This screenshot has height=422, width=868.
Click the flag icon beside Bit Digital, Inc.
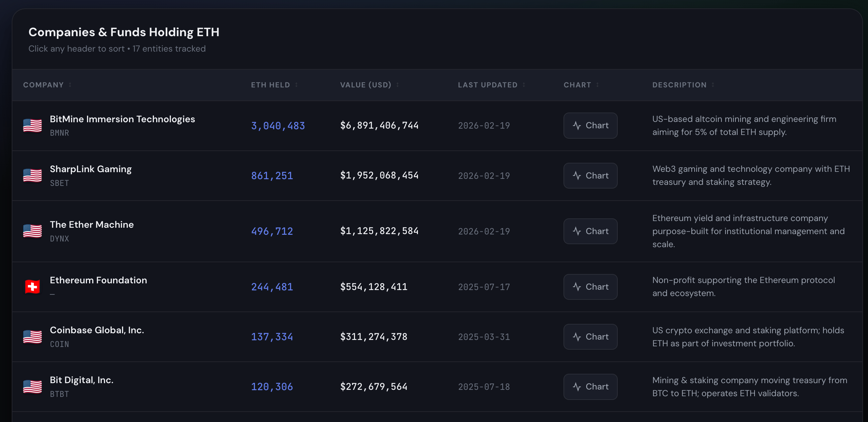coord(32,386)
